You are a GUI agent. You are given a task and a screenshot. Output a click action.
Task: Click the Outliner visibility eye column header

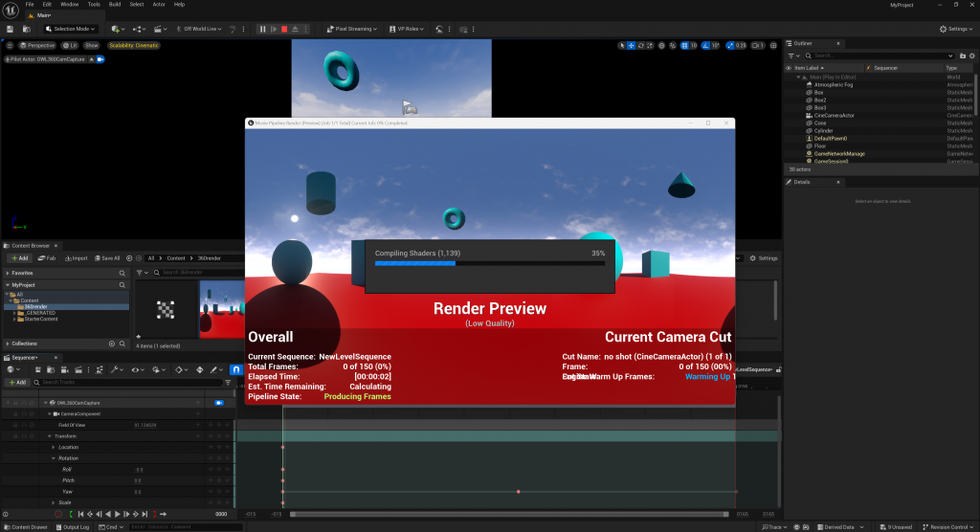(x=789, y=68)
